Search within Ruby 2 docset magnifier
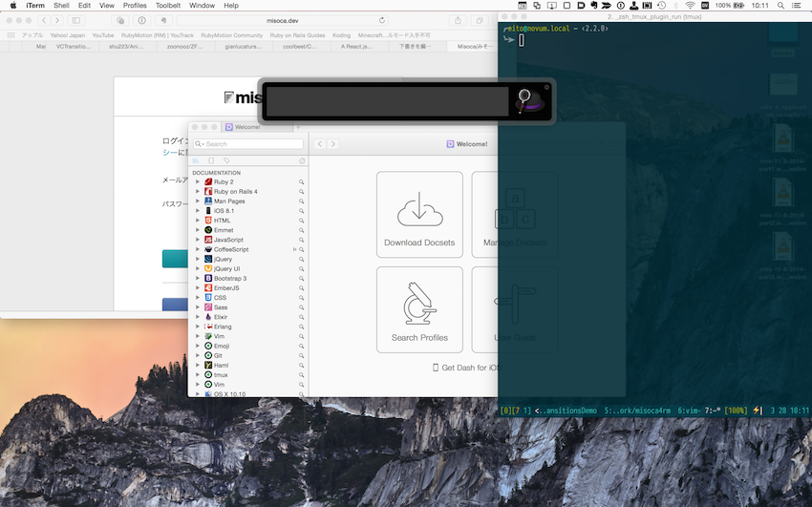The width and height of the screenshot is (812, 507). click(x=301, y=182)
